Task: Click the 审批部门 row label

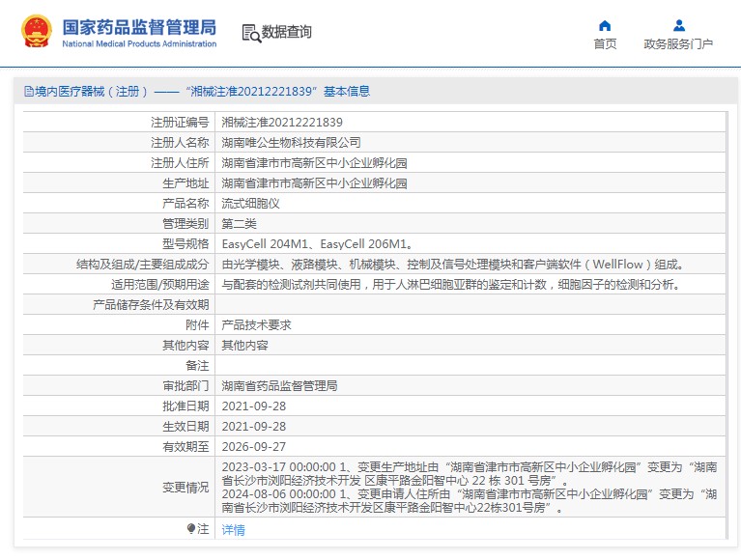Action: tap(185, 386)
